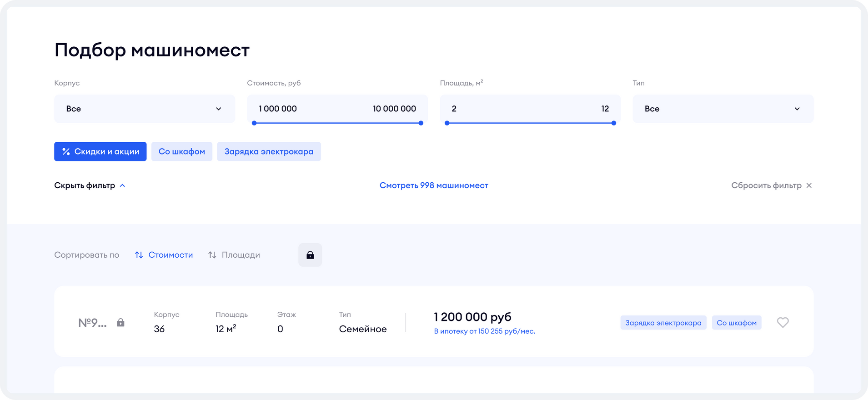Click the X icon beside Сбросить фильтр

click(809, 185)
